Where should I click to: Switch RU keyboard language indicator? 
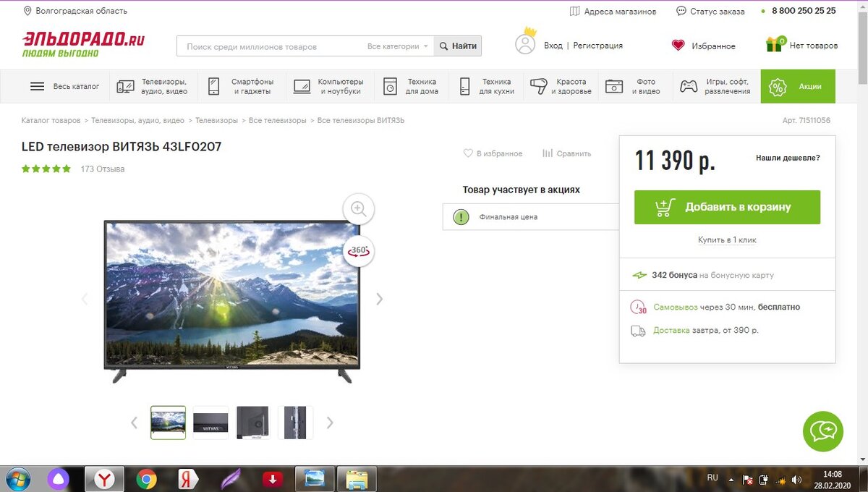[712, 478]
